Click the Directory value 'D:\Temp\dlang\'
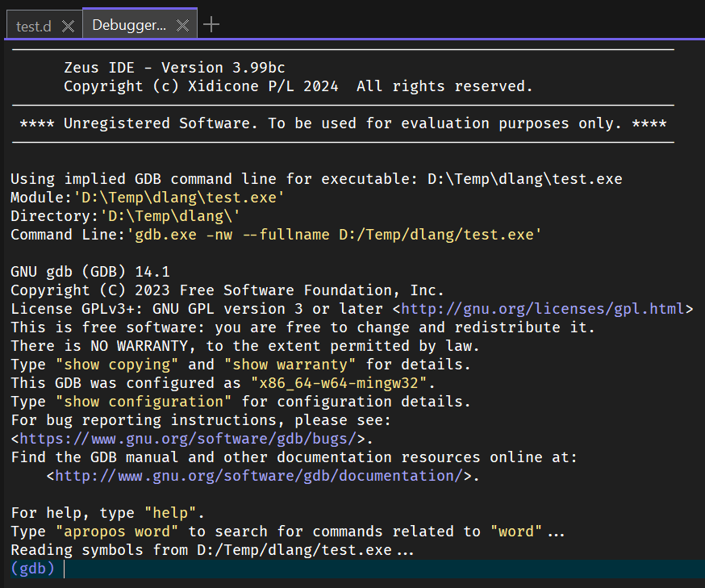The image size is (705, 588). point(170,216)
